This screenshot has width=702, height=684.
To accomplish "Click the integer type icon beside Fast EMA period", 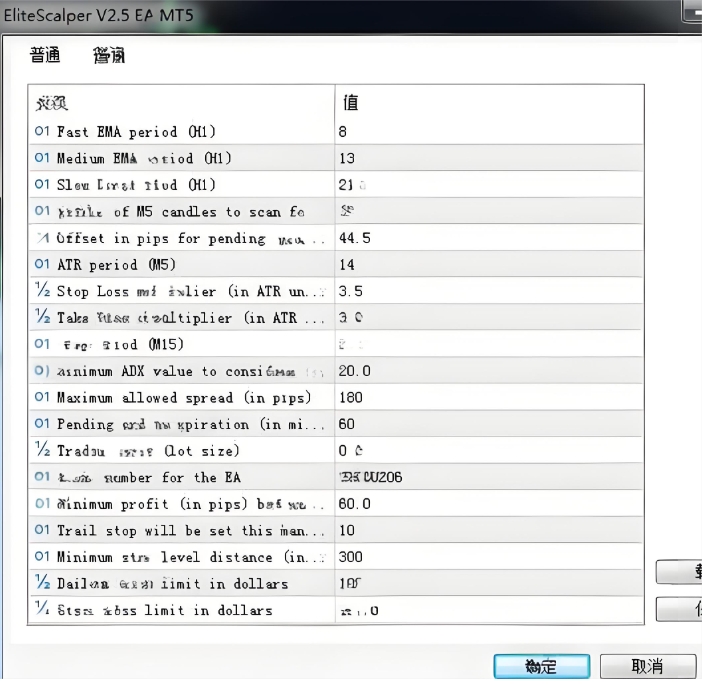I will click(x=42, y=132).
